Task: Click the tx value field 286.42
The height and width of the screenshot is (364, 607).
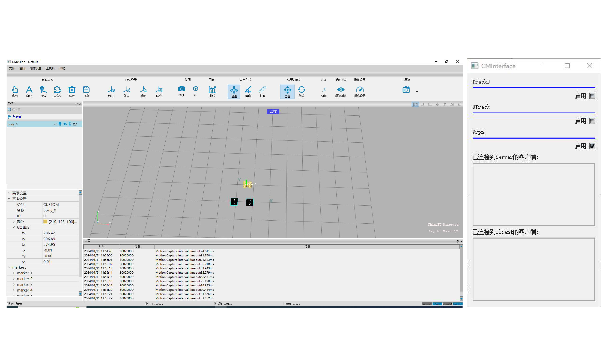Action: tap(49, 233)
